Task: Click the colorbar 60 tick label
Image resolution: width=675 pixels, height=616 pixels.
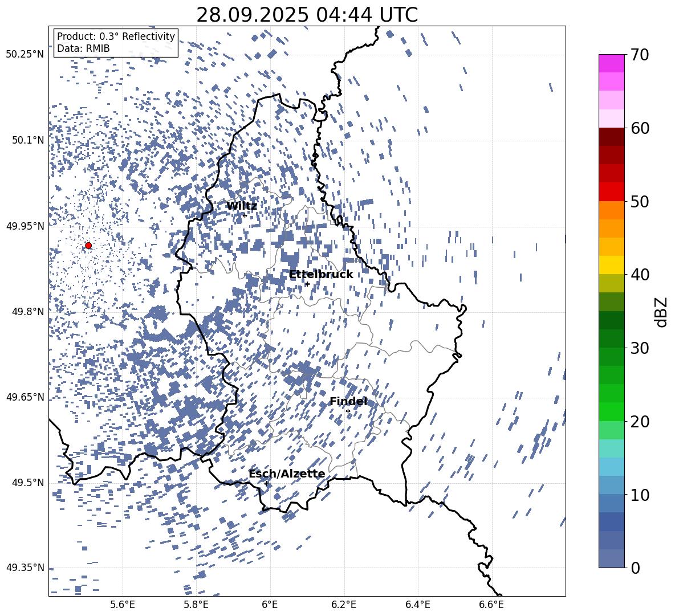Action: [640, 128]
